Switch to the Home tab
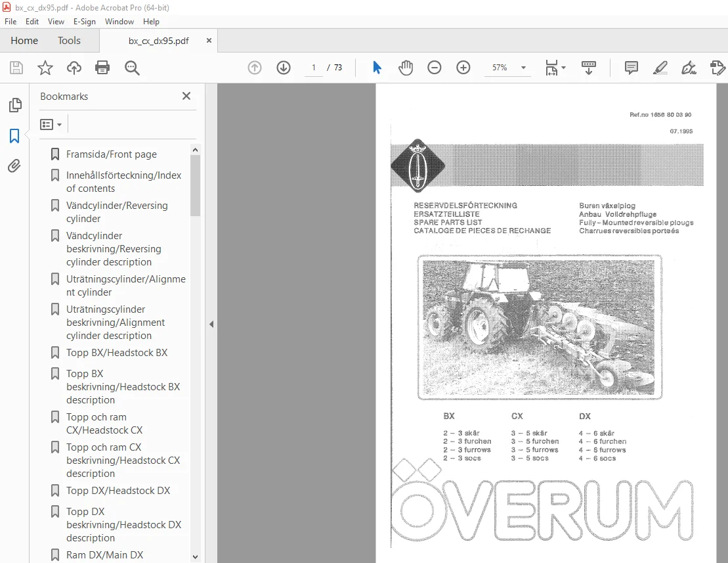The image size is (728, 563). [24, 41]
